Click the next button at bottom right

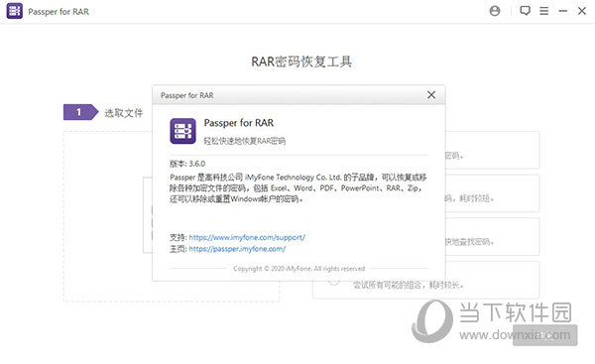(544, 335)
